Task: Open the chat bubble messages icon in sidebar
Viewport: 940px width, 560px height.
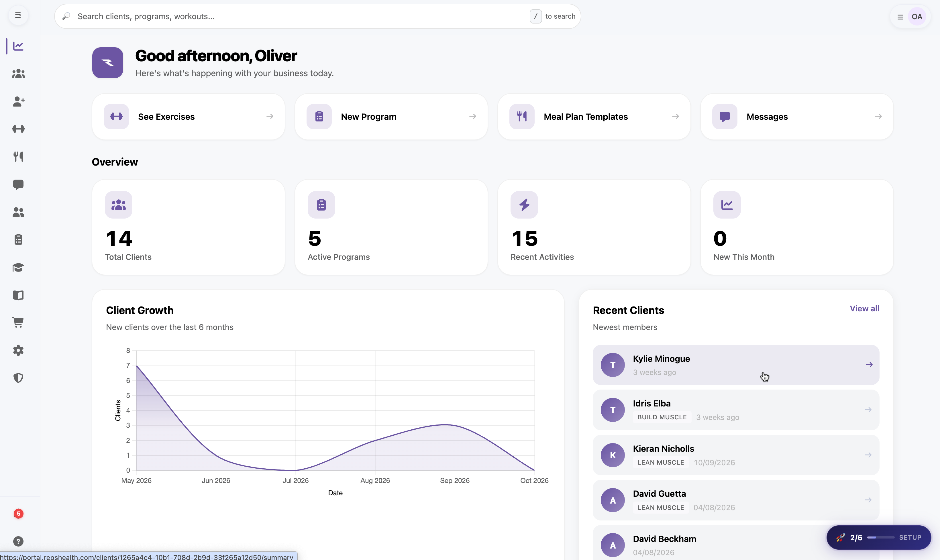Action: click(x=18, y=184)
